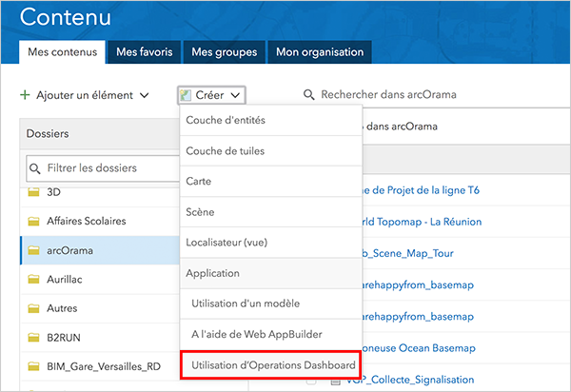This screenshot has height=392, width=571.
Task: Click the magnifier icon beside Rechercher dans arcOrama
Action: 309,95
